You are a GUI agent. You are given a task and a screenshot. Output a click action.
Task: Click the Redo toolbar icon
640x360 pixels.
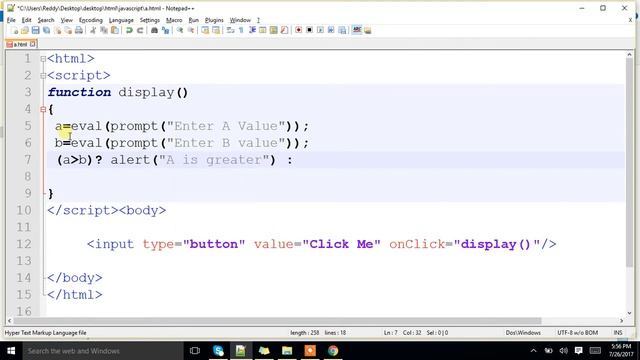(140, 30)
